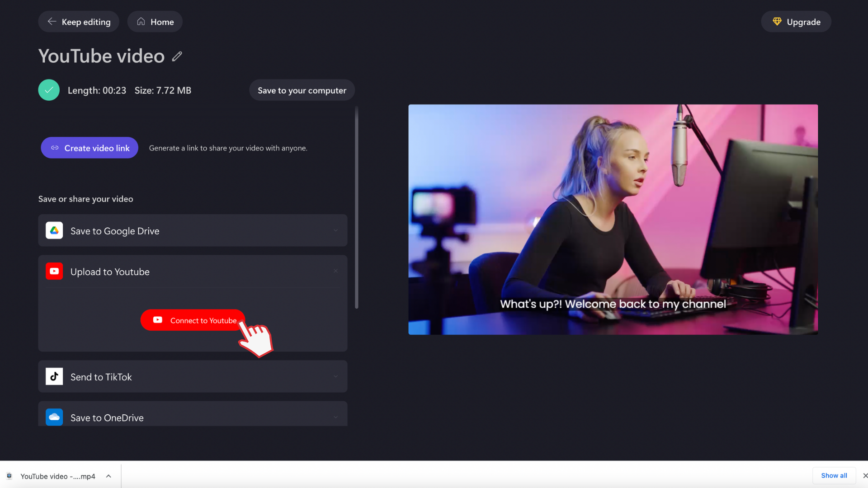The height and width of the screenshot is (488, 868).
Task: Click the link icon inside Create video link
Action: [x=55, y=148]
